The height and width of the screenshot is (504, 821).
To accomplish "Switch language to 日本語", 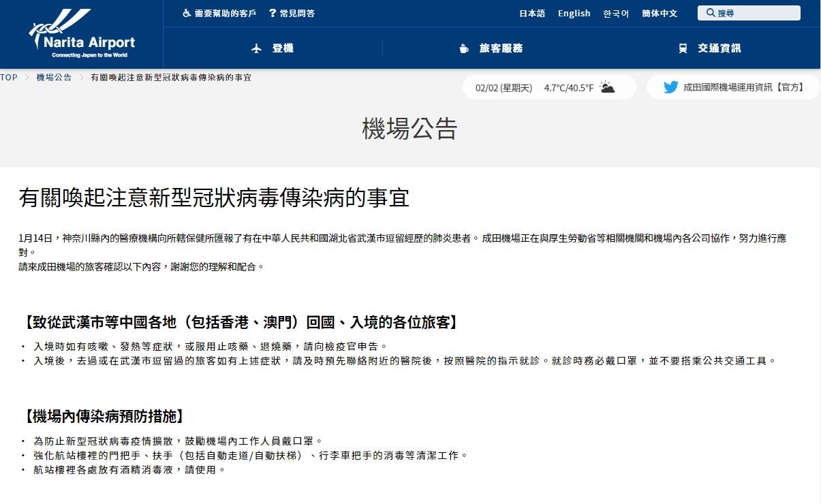I will 532,13.
